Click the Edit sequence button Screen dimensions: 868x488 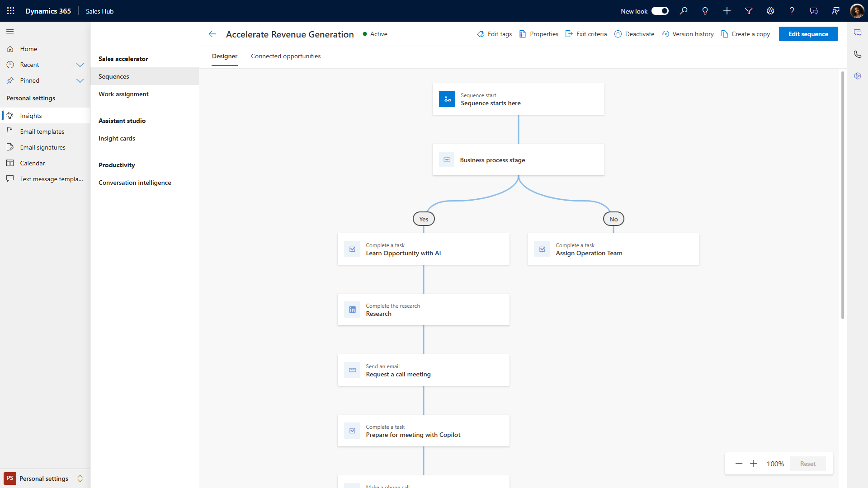(x=808, y=34)
